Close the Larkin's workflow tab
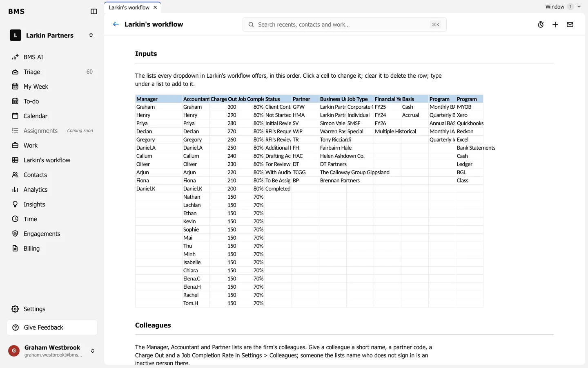588x368 pixels. pyautogui.click(x=155, y=7)
